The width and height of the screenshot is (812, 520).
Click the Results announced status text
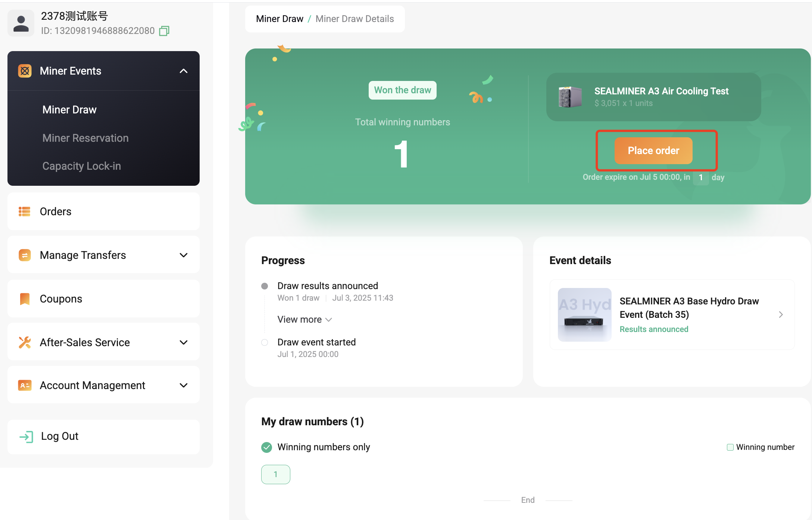point(654,329)
